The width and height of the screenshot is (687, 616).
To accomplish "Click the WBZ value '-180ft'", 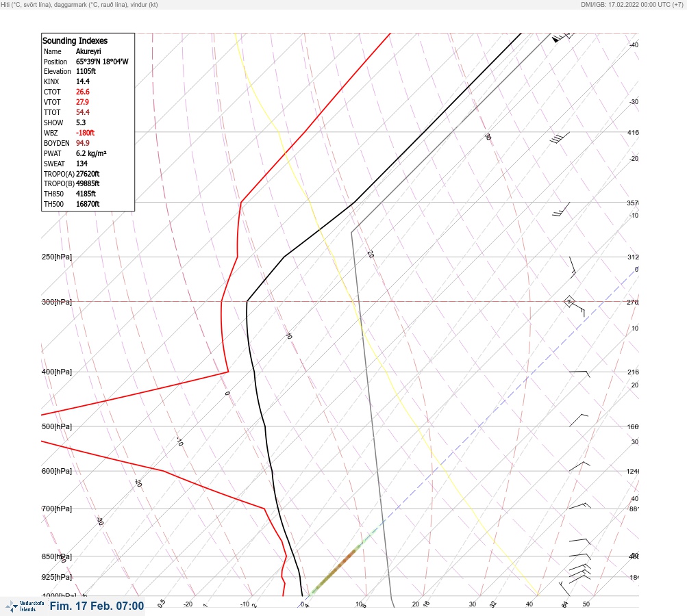I will click(x=85, y=133).
